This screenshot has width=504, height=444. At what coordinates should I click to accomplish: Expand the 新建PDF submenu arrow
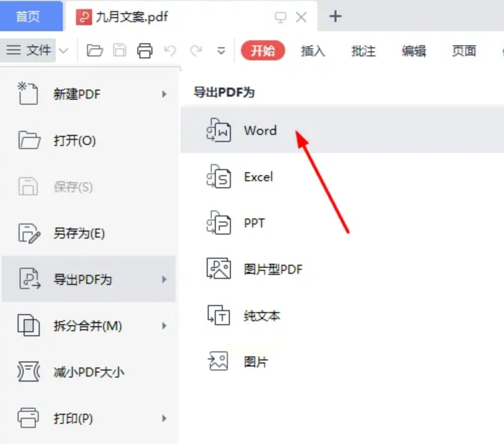164,94
